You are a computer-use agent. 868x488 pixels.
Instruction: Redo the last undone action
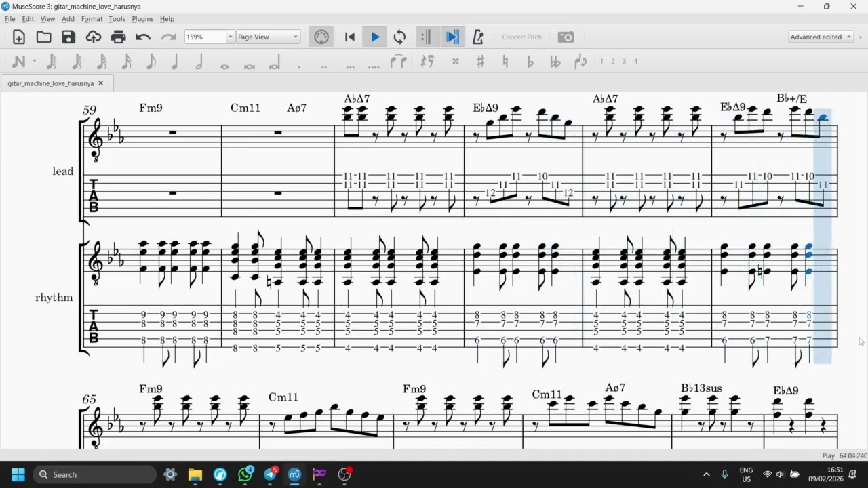coord(168,37)
